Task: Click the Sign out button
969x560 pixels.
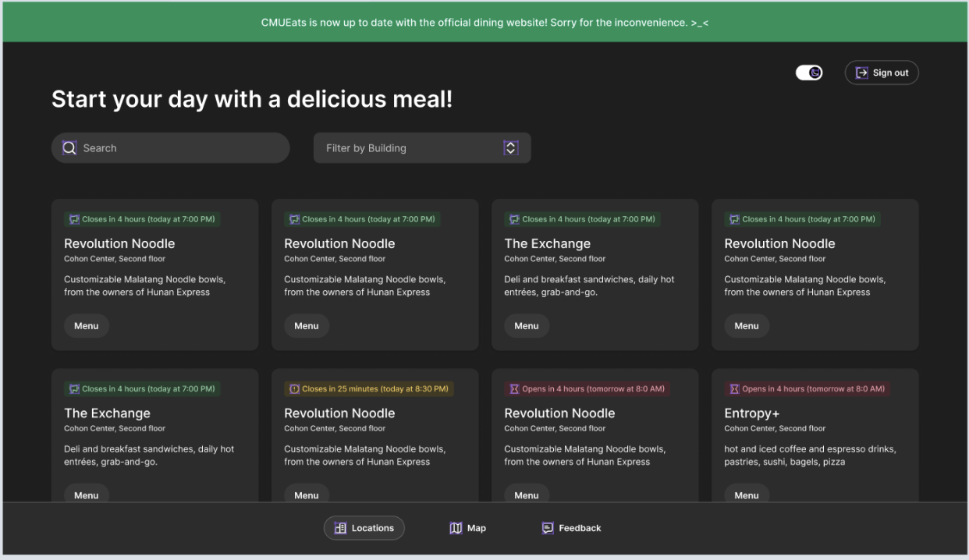Action: coord(882,73)
